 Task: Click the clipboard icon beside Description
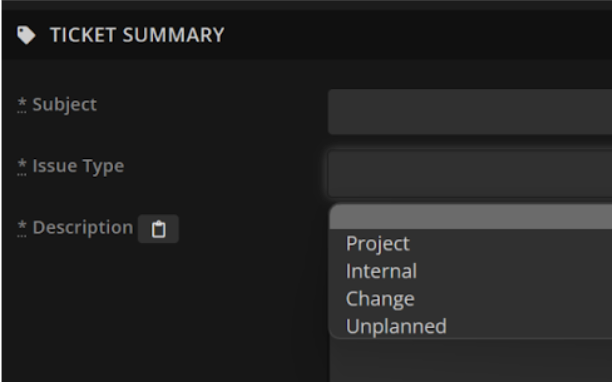coord(158,229)
